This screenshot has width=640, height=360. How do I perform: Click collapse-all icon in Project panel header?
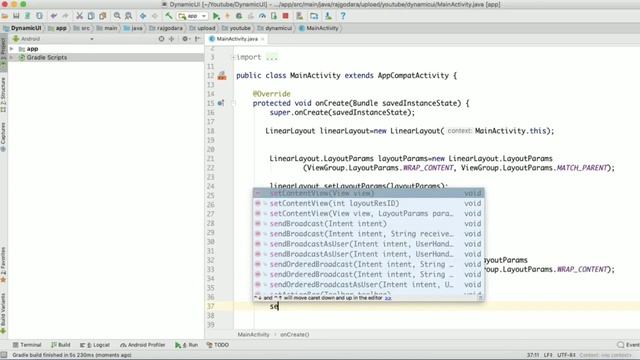point(171,39)
